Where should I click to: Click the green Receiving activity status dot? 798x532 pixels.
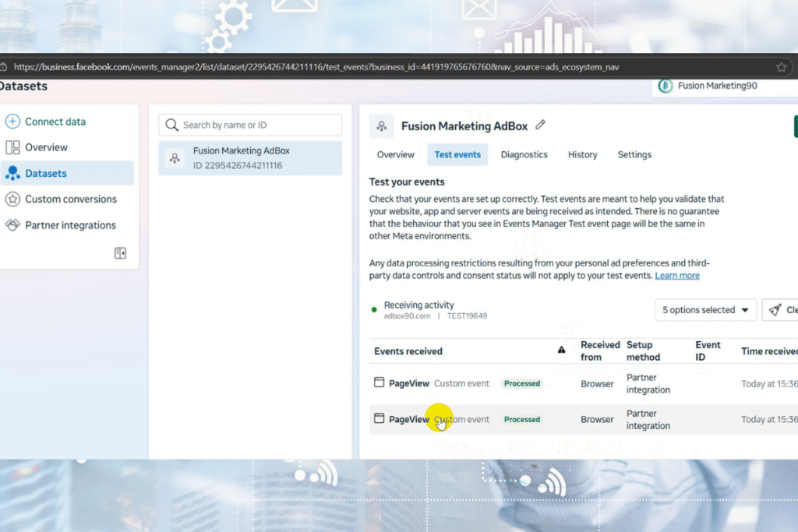click(375, 307)
